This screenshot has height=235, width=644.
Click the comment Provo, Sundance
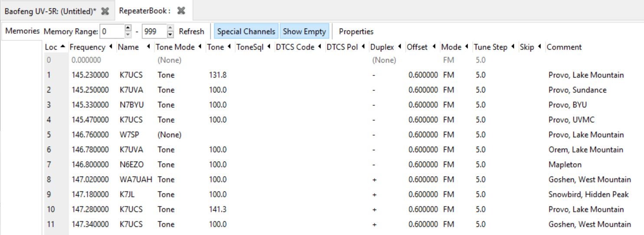tap(577, 90)
